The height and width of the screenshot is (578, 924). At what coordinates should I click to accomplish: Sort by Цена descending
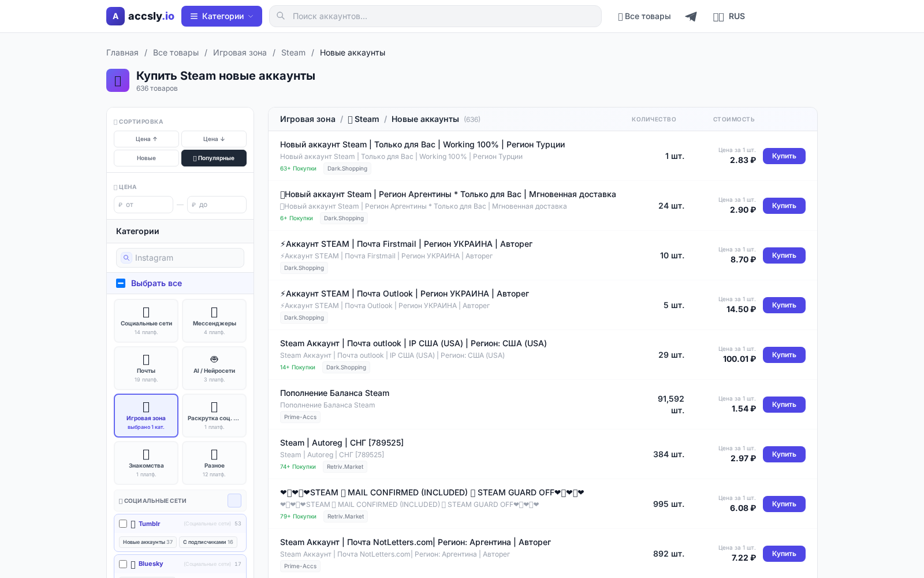tap(214, 139)
